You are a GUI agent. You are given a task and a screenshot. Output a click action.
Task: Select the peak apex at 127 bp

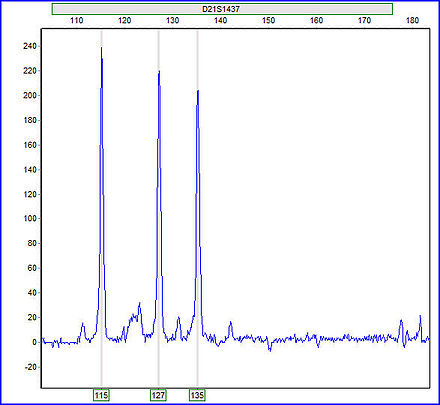coord(159,71)
